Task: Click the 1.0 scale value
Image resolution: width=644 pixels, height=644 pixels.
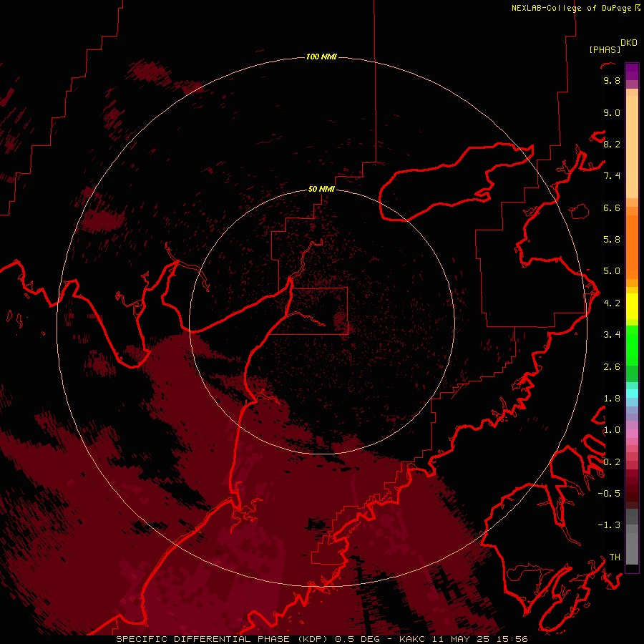Action: click(x=612, y=430)
